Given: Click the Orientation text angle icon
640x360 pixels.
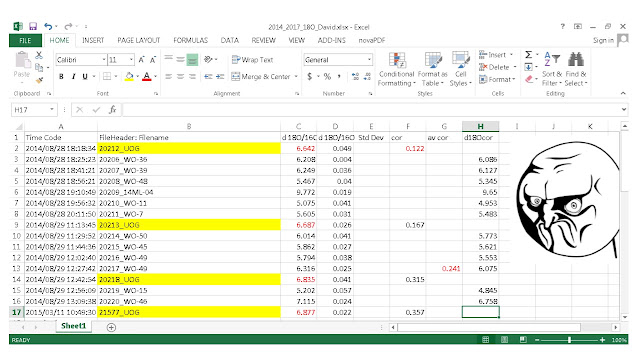Looking at the screenshot, I should pos(209,60).
